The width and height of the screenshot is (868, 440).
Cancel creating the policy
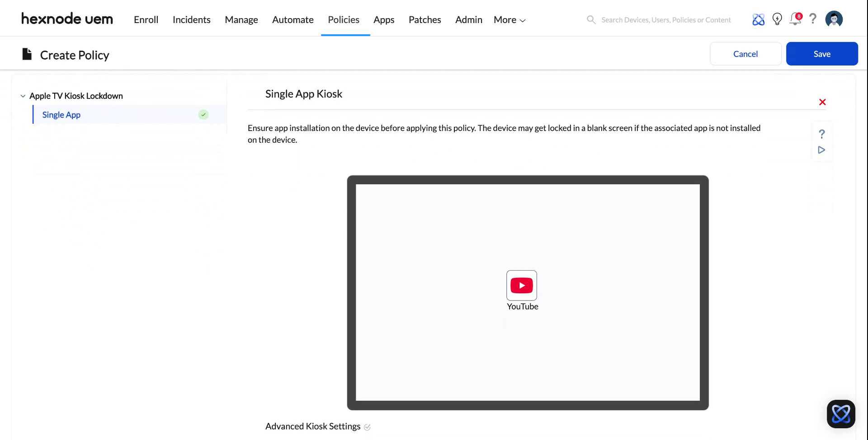pyautogui.click(x=745, y=53)
